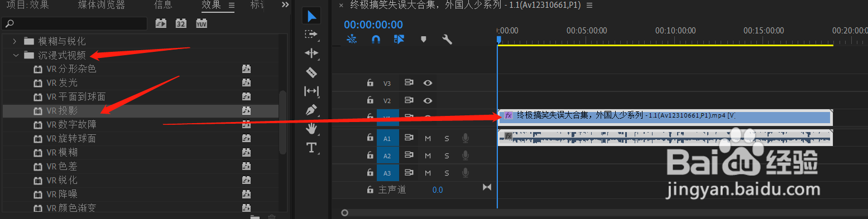Open the Effects panel menu icon
Image resolution: width=868 pixels, height=219 pixels.
[x=232, y=5]
